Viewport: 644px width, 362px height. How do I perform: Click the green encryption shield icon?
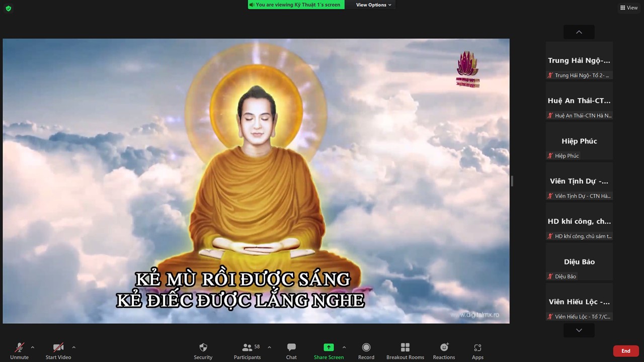click(8, 8)
